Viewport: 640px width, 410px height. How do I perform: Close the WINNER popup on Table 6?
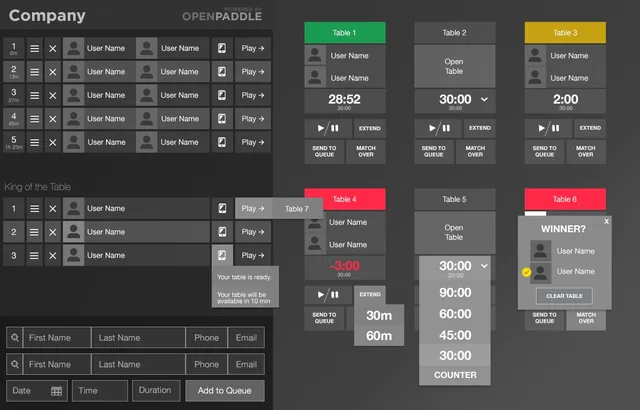pos(607,221)
